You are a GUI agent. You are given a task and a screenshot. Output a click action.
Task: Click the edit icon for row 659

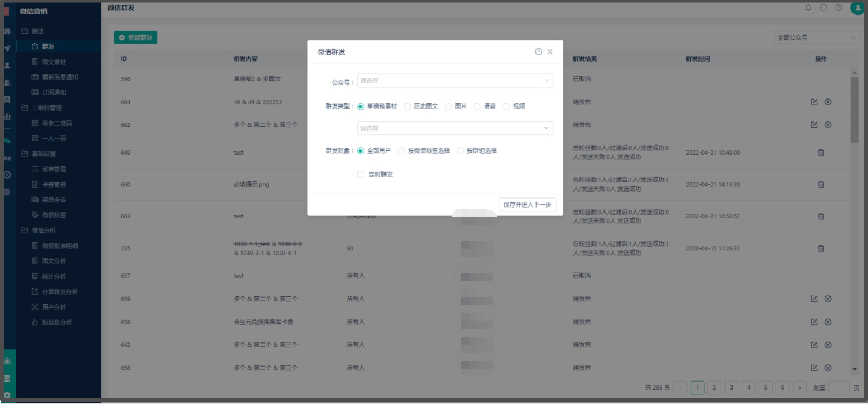pyautogui.click(x=814, y=299)
